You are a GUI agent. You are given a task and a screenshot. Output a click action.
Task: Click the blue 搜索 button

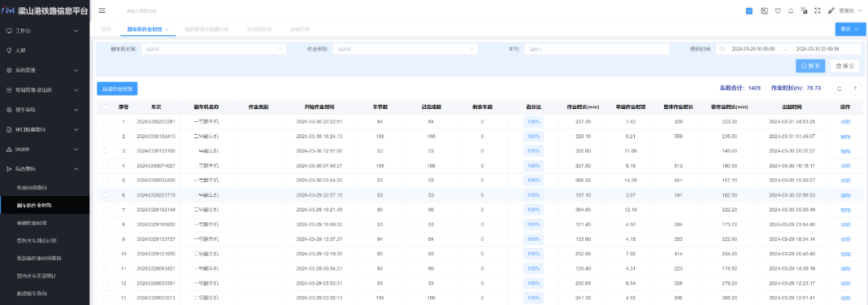pos(810,66)
